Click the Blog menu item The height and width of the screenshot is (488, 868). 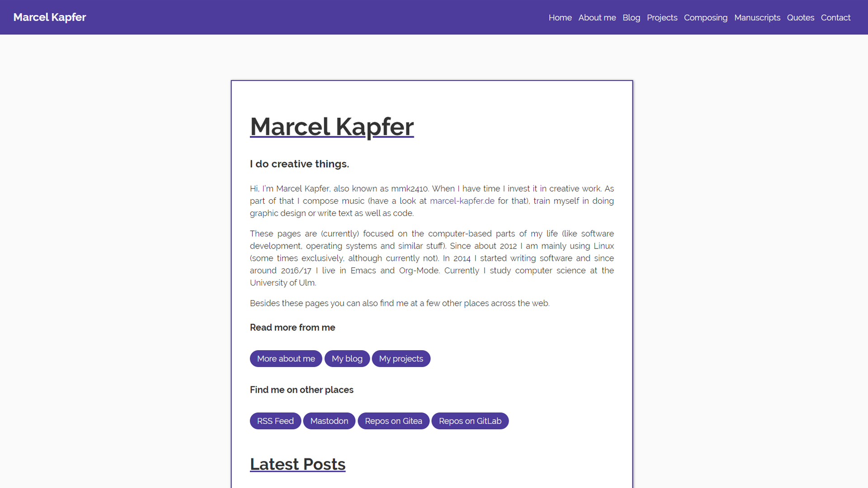point(631,17)
